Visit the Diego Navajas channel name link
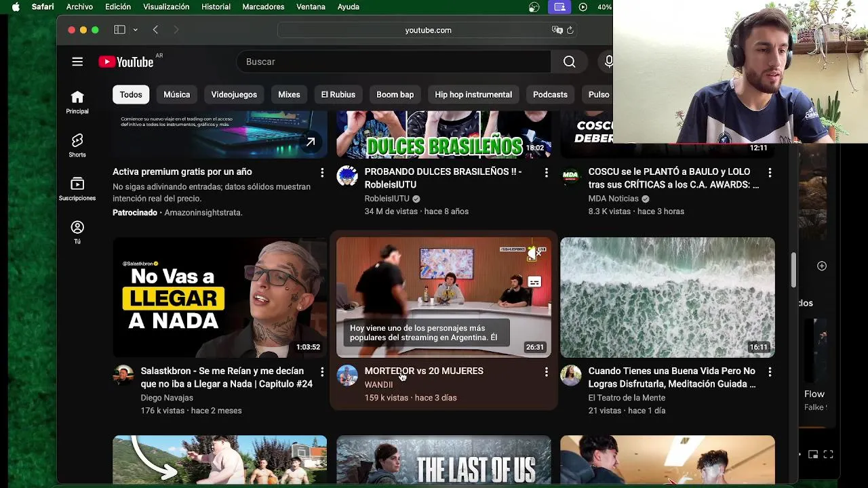The image size is (868, 488). click(x=167, y=398)
